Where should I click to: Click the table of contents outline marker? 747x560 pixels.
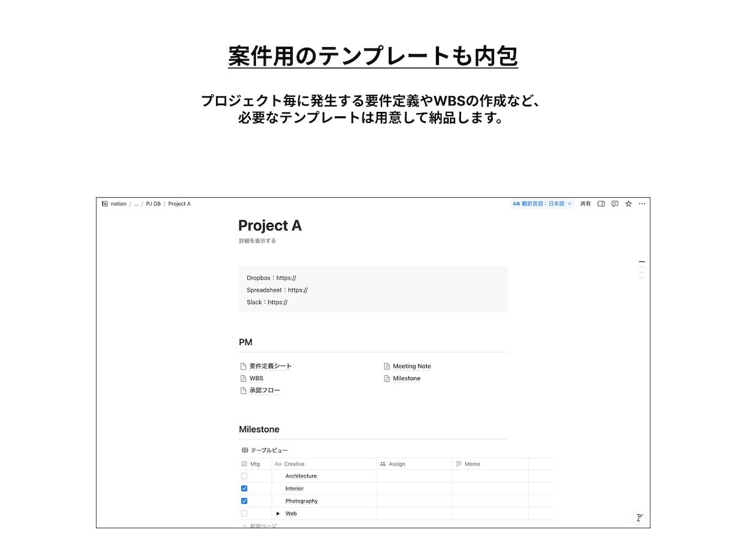point(642,269)
